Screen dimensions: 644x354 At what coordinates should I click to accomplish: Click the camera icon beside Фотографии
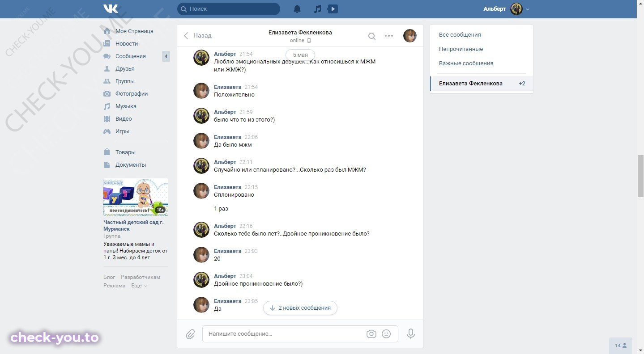coord(107,94)
